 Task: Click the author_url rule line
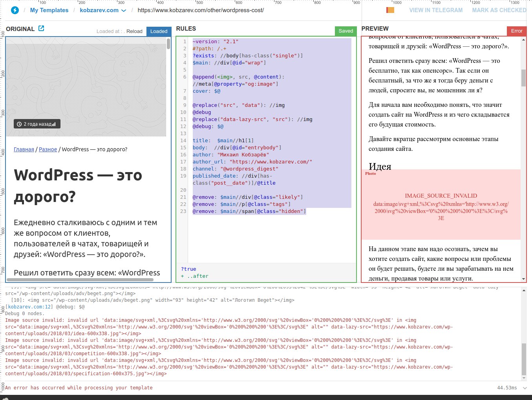(252, 162)
